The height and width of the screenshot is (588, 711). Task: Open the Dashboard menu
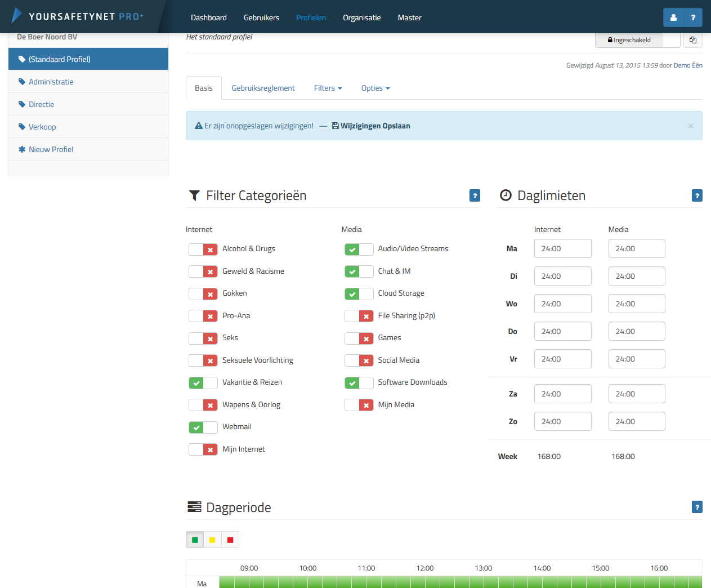[209, 17]
